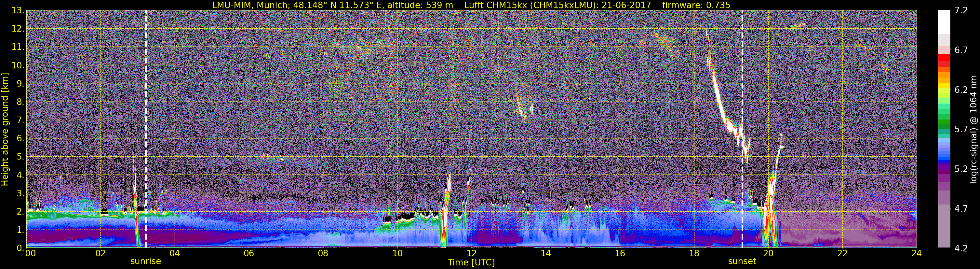Click the colorbar tick label 5.2
Viewport: 980px width, 269px height.
point(961,169)
